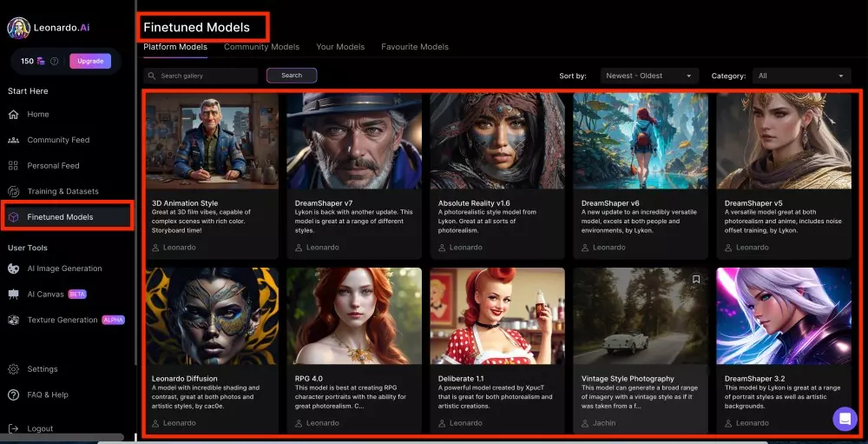This screenshot has width=868, height=444.
Task: Click the 'Absolute Reality v1.6' title text
Action: coord(475,203)
